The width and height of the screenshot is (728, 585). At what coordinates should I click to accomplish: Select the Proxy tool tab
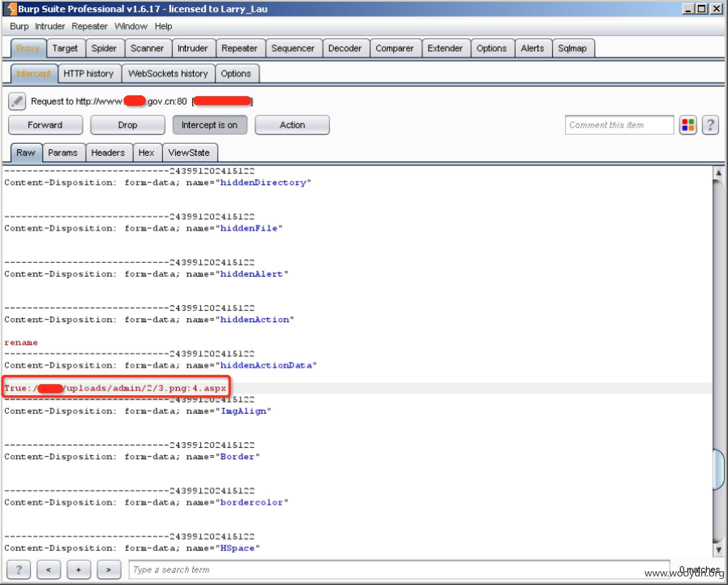28,48
